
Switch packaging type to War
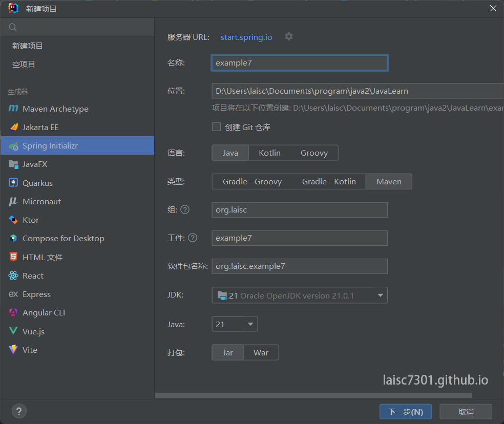click(x=261, y=353)
